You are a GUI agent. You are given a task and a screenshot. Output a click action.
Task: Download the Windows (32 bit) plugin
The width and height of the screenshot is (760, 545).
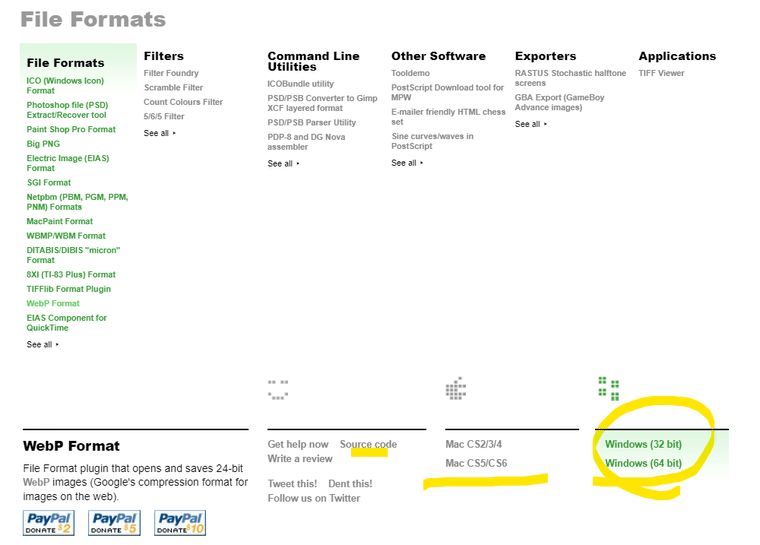pos(643,444)
